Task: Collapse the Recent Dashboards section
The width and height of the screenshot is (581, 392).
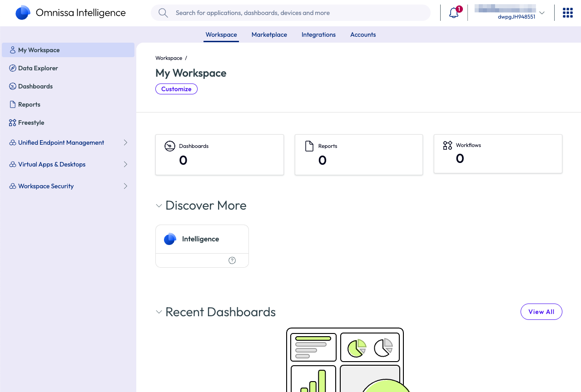Action: point(159,312)
